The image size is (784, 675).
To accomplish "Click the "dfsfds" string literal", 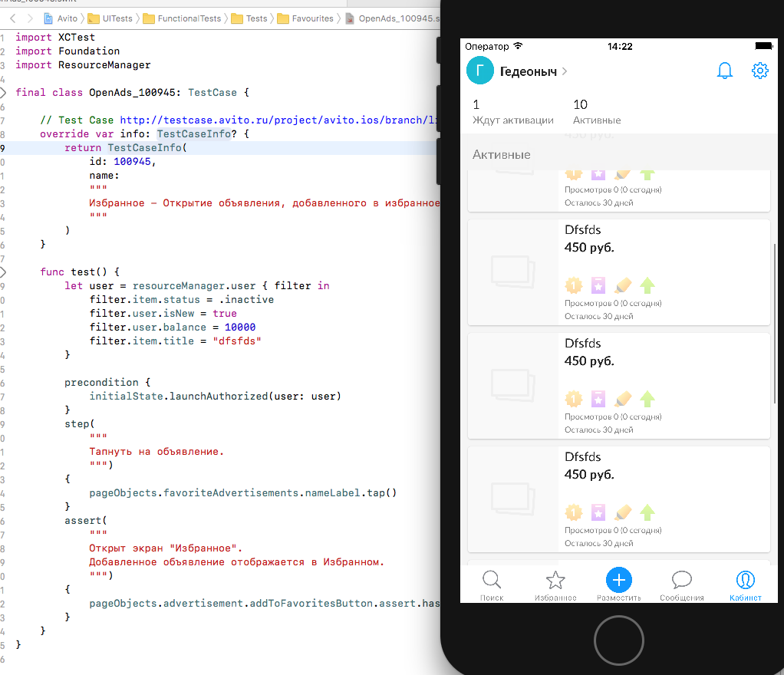I will click(x=237, y=341).
